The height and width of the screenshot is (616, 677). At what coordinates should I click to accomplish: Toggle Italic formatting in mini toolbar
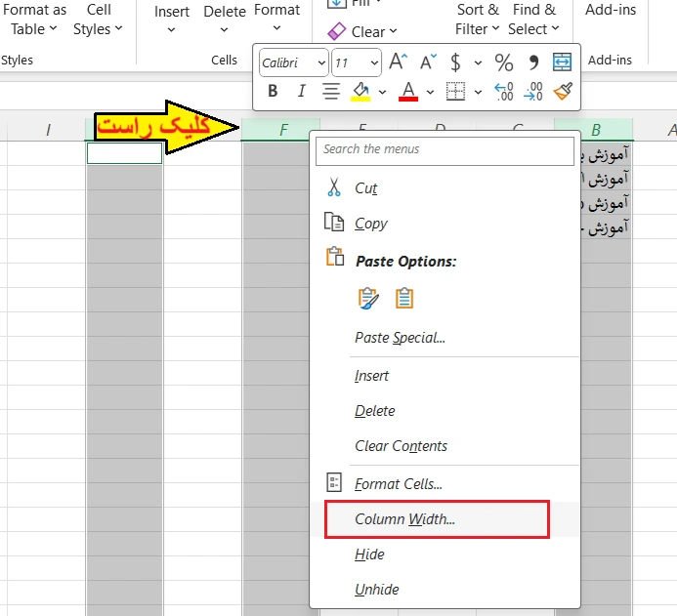[301, 92]
